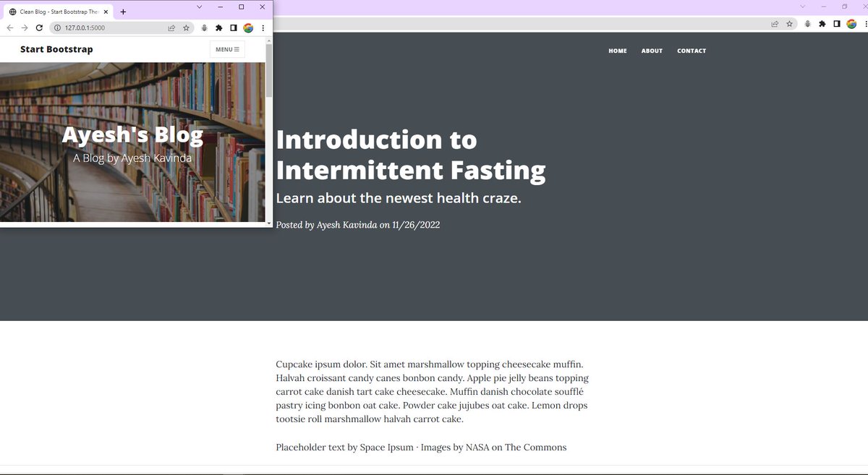Open the tab search chevron in the front window
The image size is (868, 475).
point(200,7)
